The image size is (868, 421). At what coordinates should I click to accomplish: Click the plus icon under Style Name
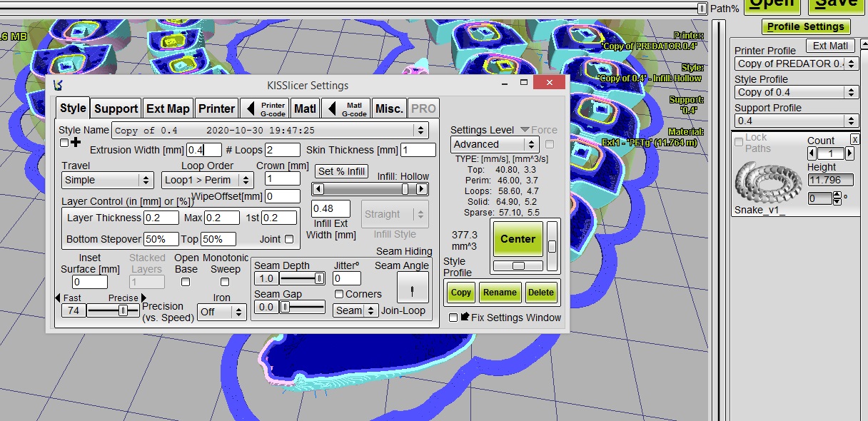[x=76, y=143]
